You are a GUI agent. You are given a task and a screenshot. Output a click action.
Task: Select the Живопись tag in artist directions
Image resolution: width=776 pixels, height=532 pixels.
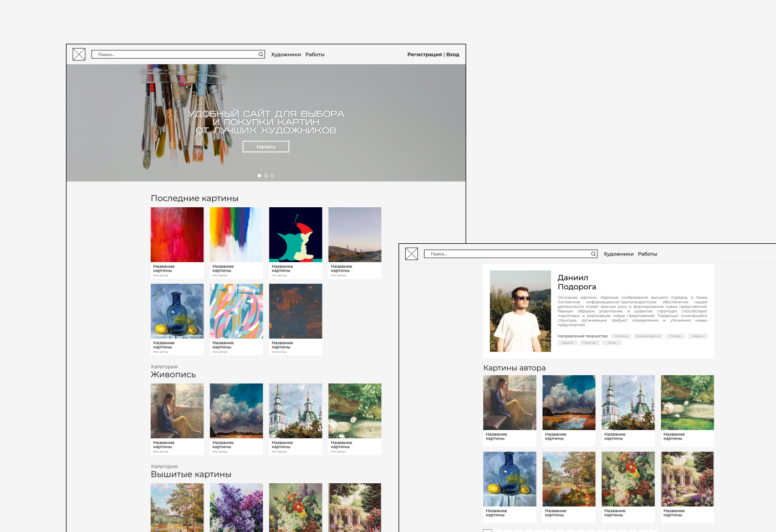[x=621, y=336]
